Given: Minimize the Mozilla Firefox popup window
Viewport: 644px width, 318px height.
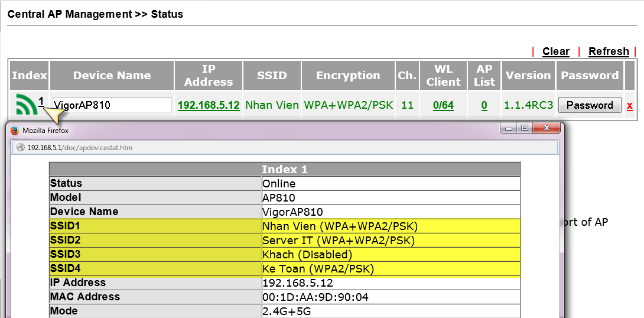Looking at the screenshot, I should pyautogui.click(x=509, y=128).
